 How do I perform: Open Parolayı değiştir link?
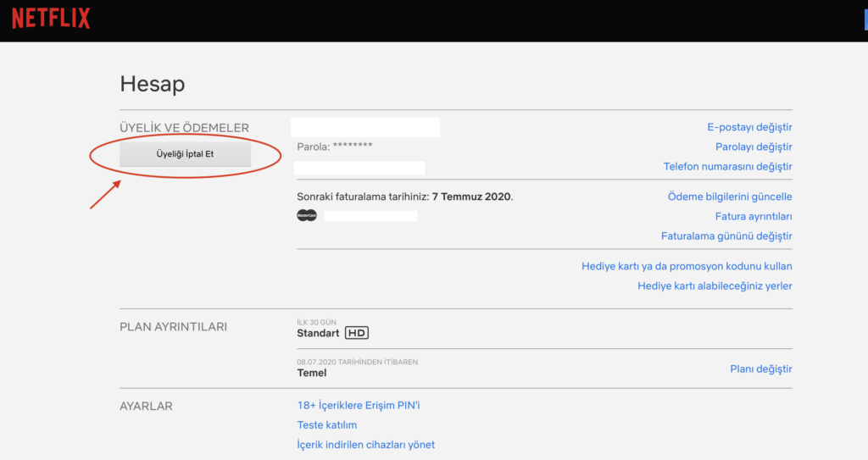point(754,147)
